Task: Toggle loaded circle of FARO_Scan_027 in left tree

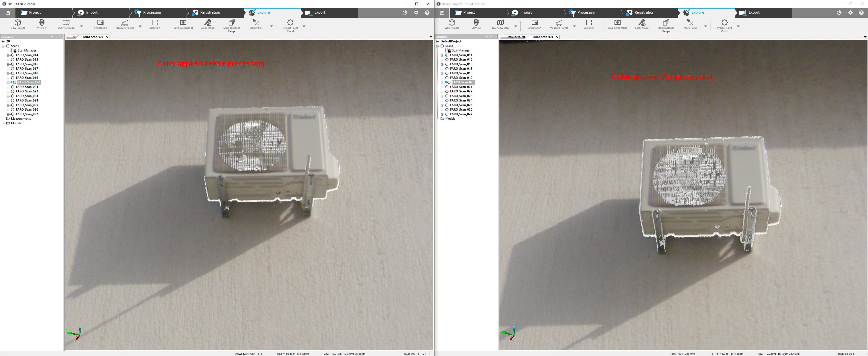Action: (12, 114)
